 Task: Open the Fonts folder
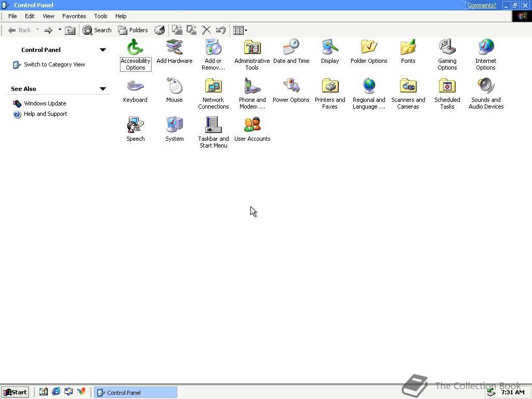tap(408, 51)
